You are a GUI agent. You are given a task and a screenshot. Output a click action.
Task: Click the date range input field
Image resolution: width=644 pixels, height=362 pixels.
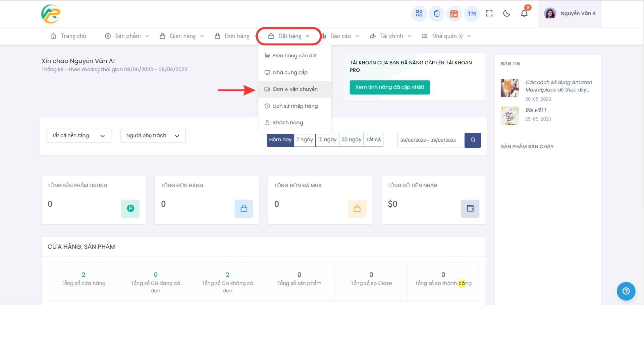[431, 140]
